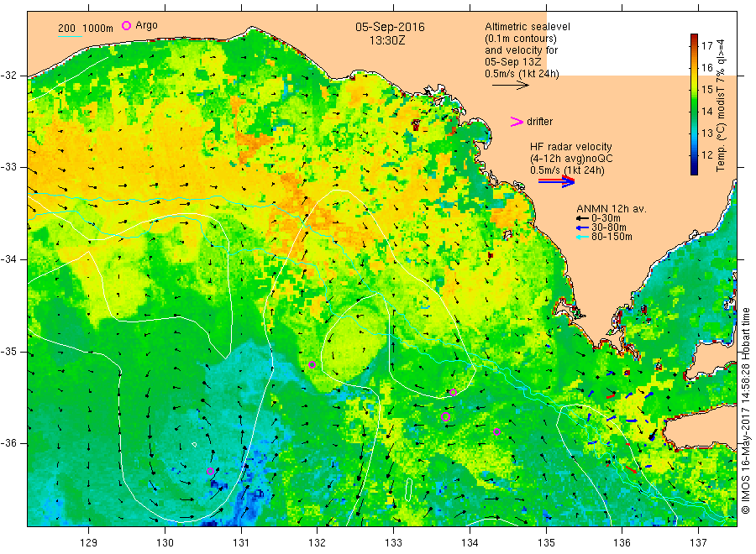Select the large Argo float near 133.7E 35.7S

[445, 416]
